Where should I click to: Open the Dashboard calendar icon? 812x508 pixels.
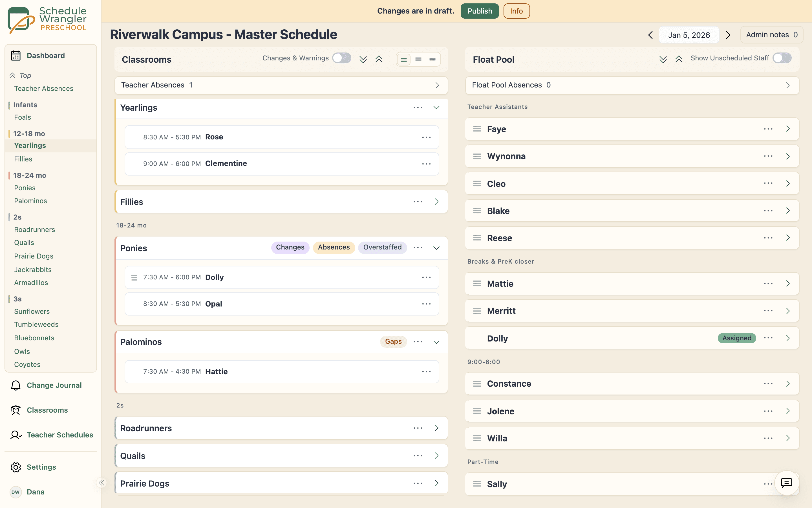point(16,55)
